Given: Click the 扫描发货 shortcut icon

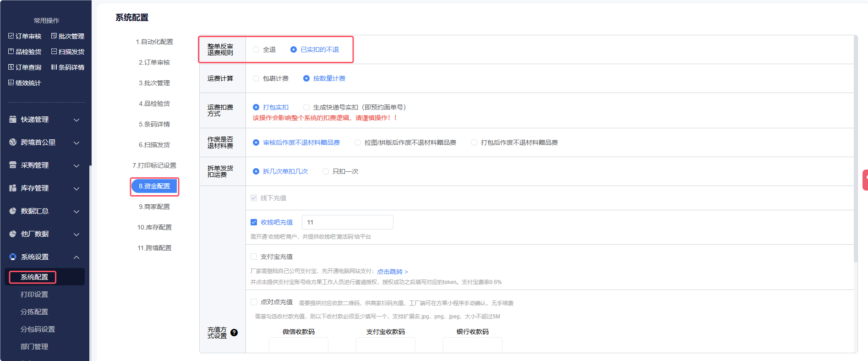Looking at the screenshot, I should coord(54,51).
